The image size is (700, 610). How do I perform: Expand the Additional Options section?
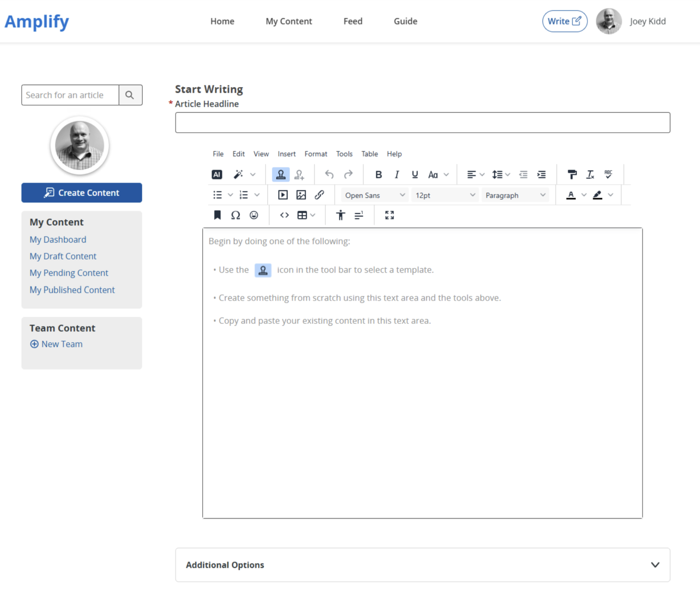click(x=422, y=565)
